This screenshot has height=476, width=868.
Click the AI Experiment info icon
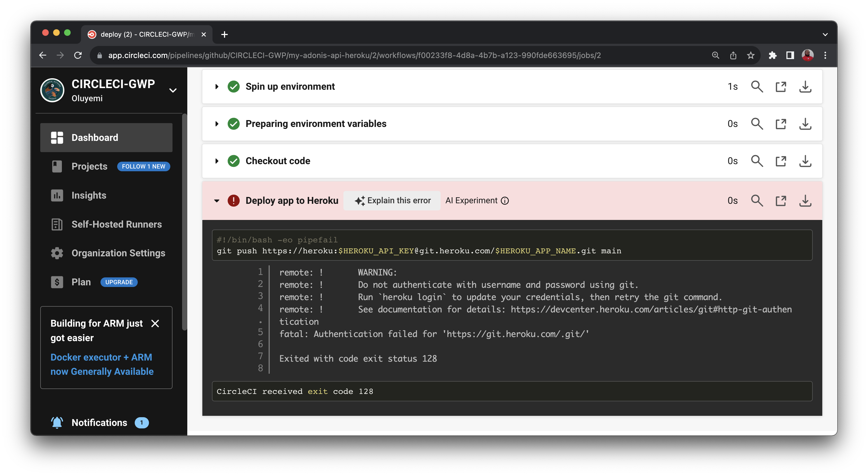pos(505,201)
